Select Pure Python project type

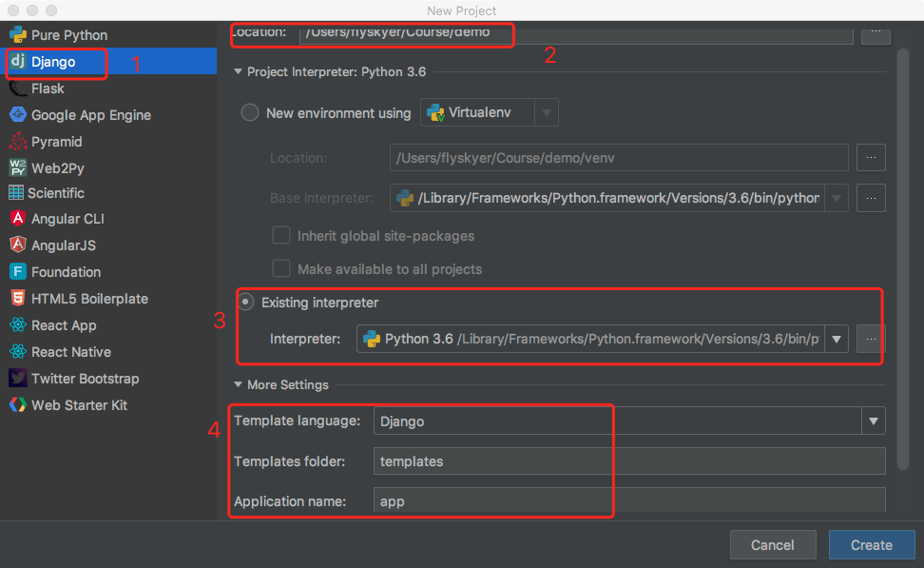tap(108, 35)
